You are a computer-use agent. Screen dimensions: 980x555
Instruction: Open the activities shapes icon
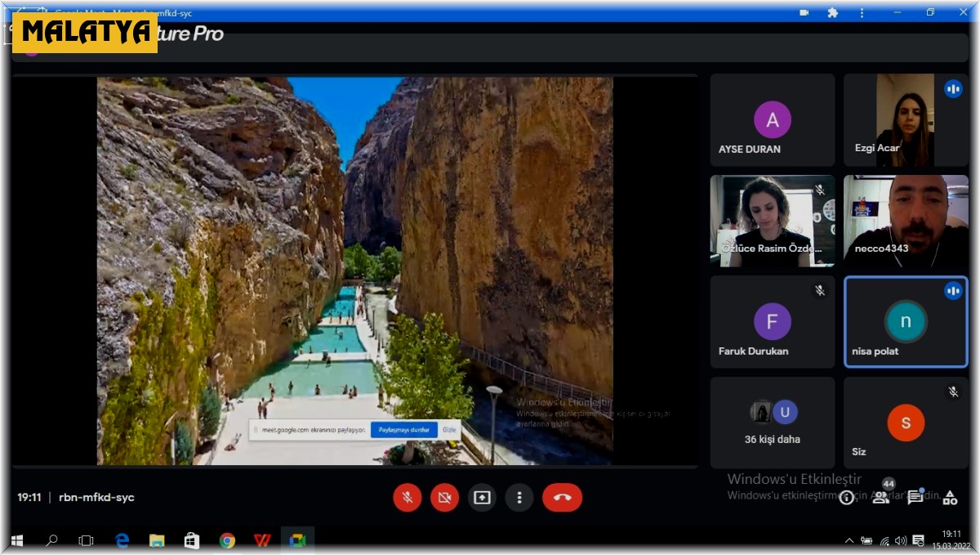[950, 497]
